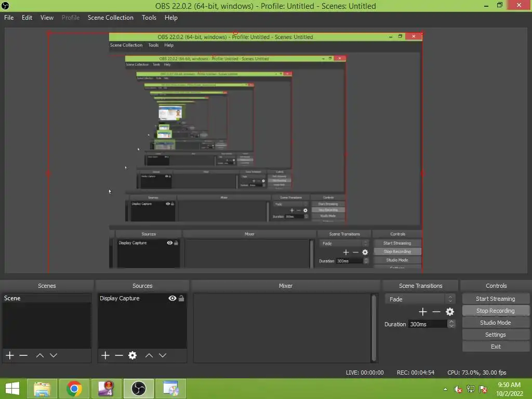Remove the selected scene with the minus icon
Viewport: 532px width, 399px height.
(x=23, y=355)
